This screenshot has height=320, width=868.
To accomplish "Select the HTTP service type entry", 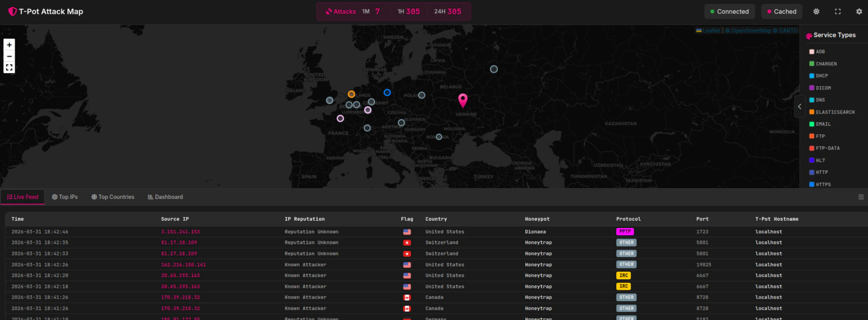I will (x=818, y=172).
